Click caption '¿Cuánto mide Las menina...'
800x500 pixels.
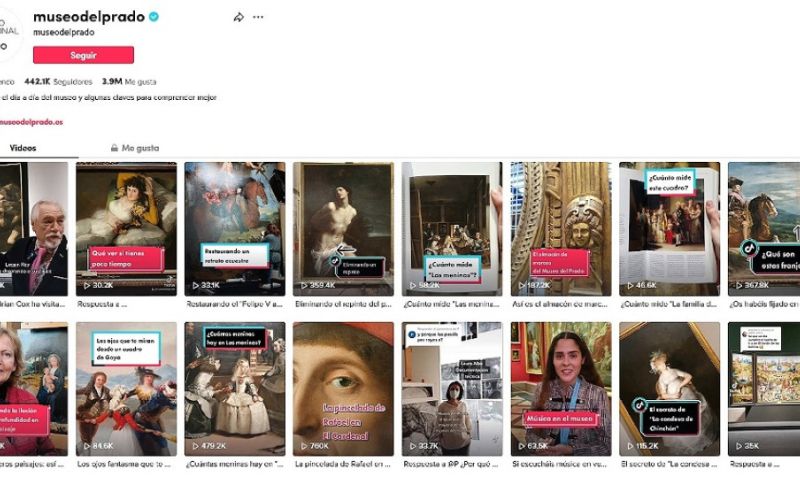coord(451,304)
